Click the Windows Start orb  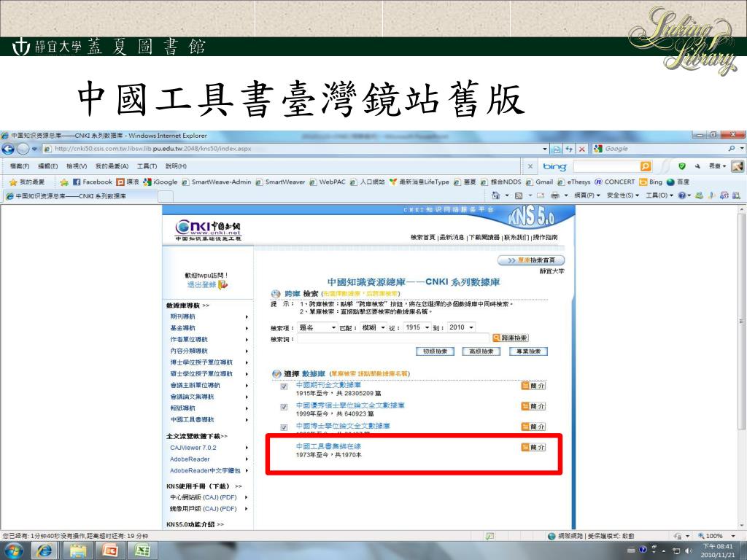(x=13, y=551)
